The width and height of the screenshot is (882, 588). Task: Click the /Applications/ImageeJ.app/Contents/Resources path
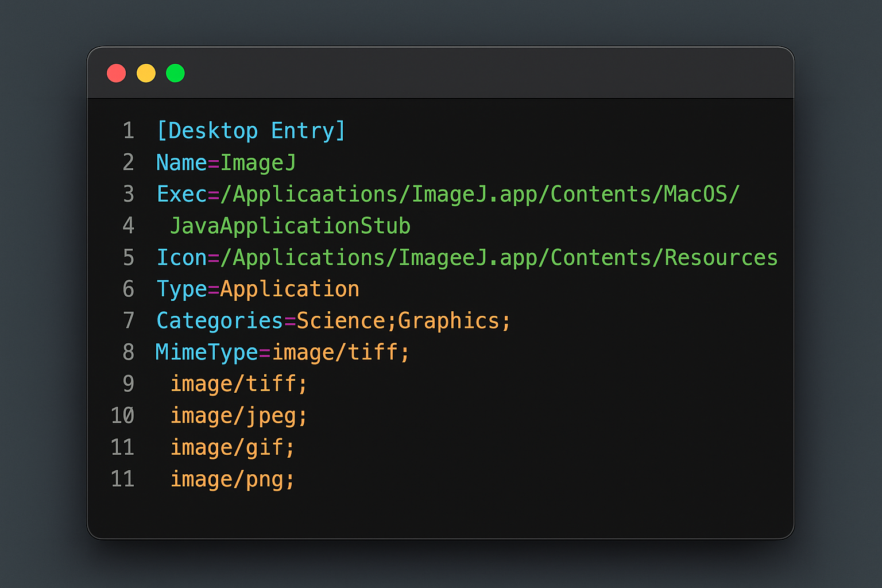point(500,258)
